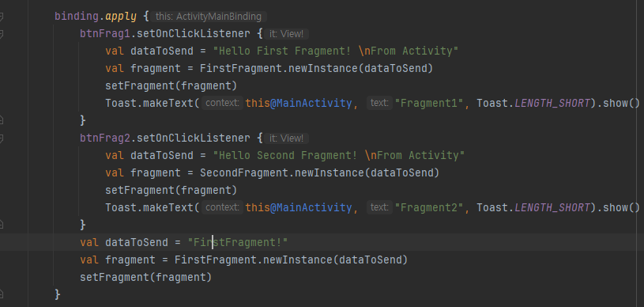Click the fold end marker of btnFrag2 block
Viewport: 644px width, 307px height.
(2, 224)
